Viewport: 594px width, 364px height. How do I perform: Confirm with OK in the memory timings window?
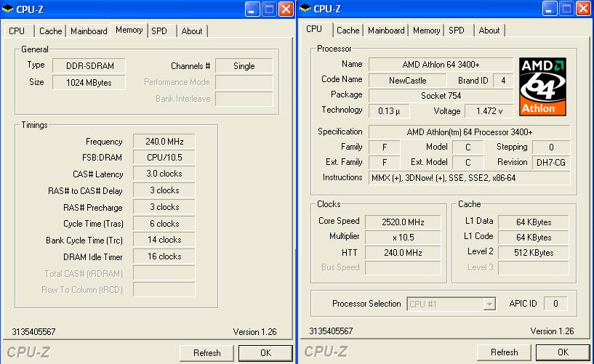tap(265, 352)
